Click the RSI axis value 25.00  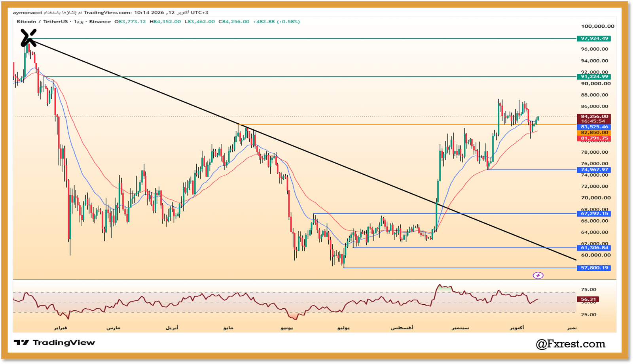[x=588, y=315]
